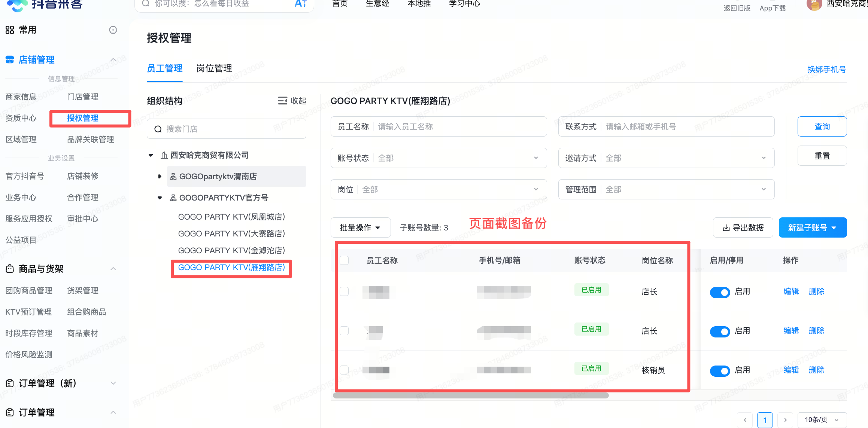Click the 订单管理（新）sidebar icon

click(9, 383)
